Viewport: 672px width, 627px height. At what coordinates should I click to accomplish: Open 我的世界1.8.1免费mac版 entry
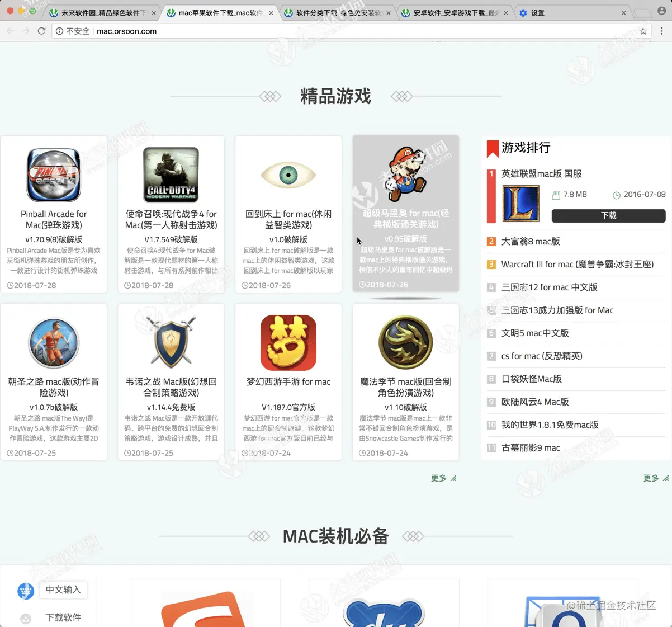(x=550, y=425)
